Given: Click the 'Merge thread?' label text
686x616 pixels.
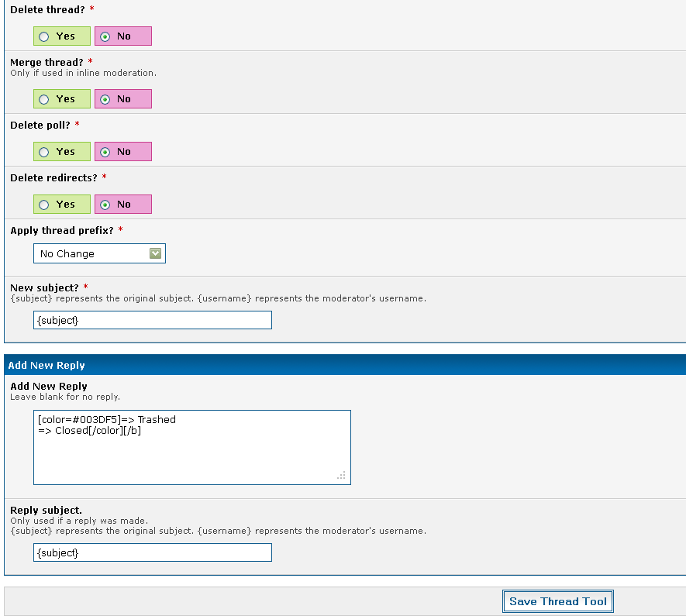Looking at the screenshot, I should click(x=47, y=62).
